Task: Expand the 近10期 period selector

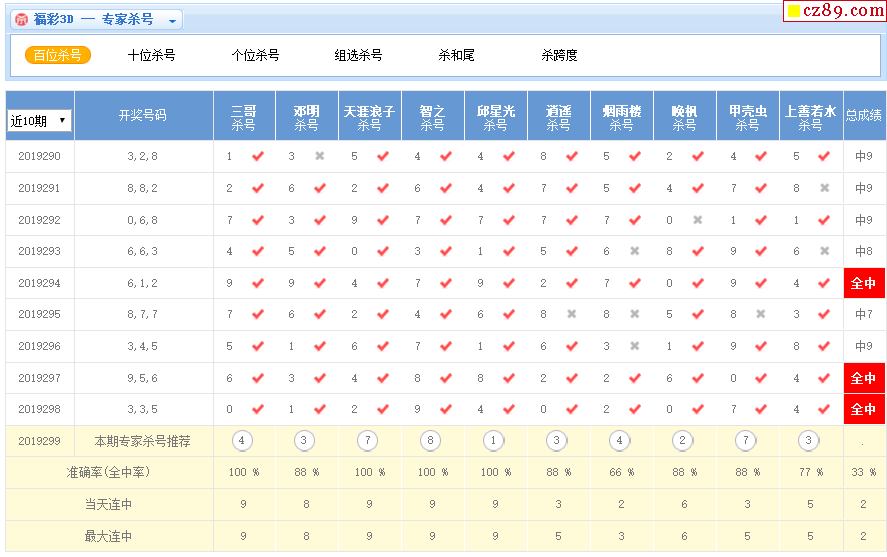Action: tap(39, 120)
